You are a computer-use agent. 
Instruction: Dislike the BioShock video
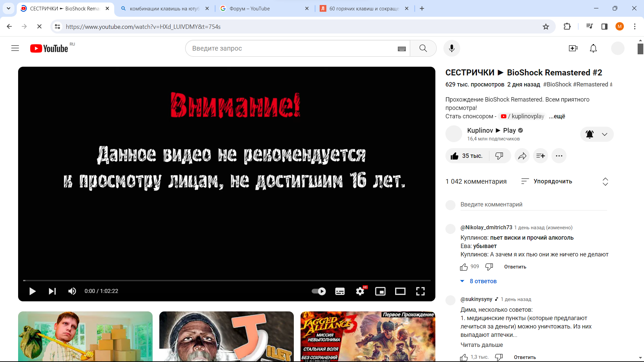[499, 156]
